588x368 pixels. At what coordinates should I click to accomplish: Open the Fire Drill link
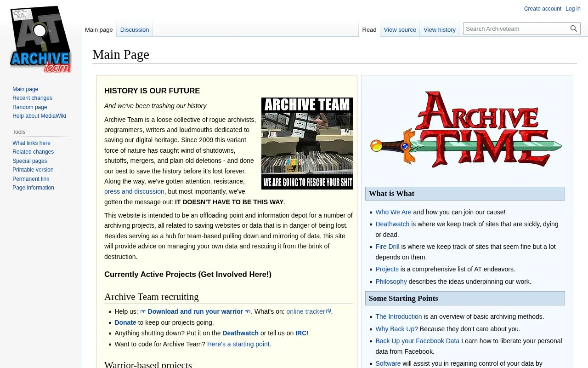tap(387, 247)
